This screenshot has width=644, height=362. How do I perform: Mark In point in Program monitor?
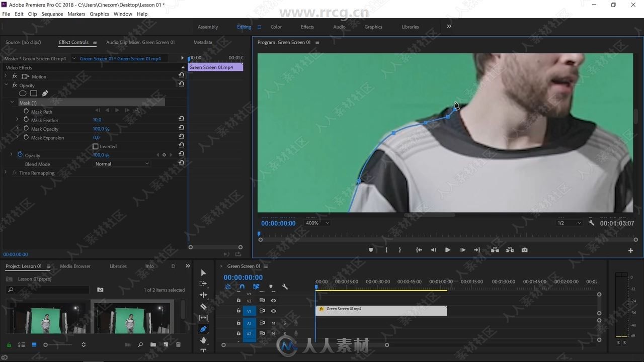[386, 250]
